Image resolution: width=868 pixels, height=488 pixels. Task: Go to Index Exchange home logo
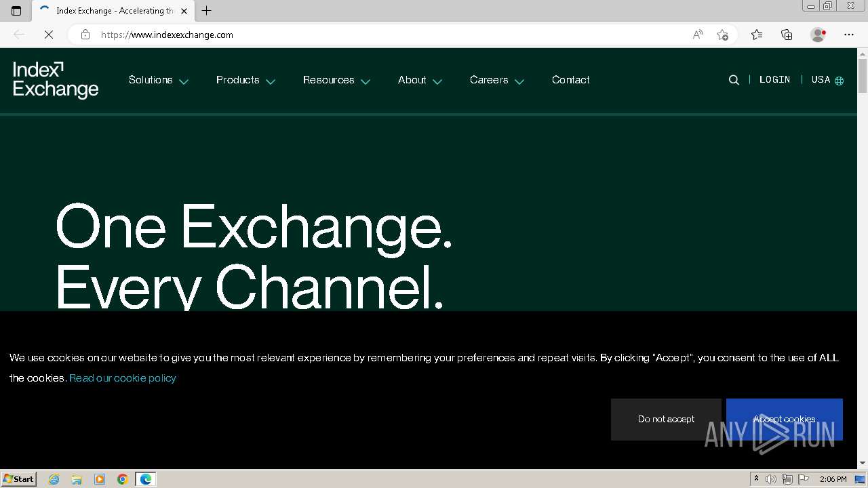(x=56, y=80)
